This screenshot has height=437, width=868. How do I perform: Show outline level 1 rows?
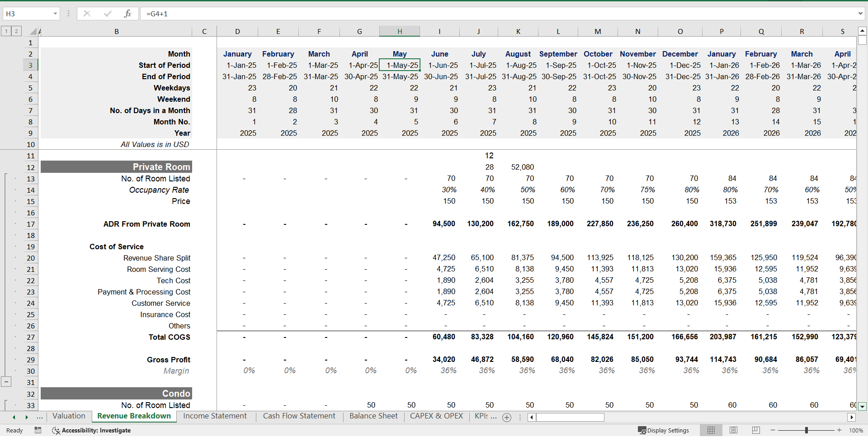pos(6,31)
